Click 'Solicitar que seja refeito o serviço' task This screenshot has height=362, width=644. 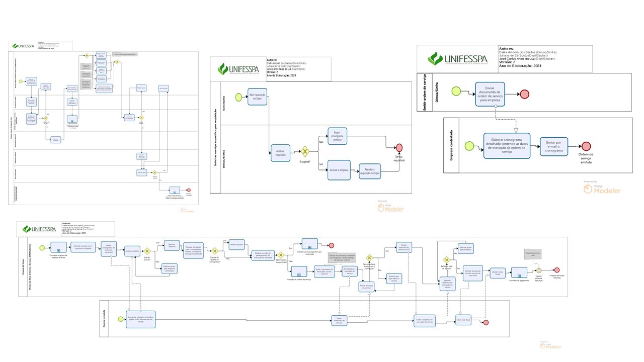(x=394, y=278)
